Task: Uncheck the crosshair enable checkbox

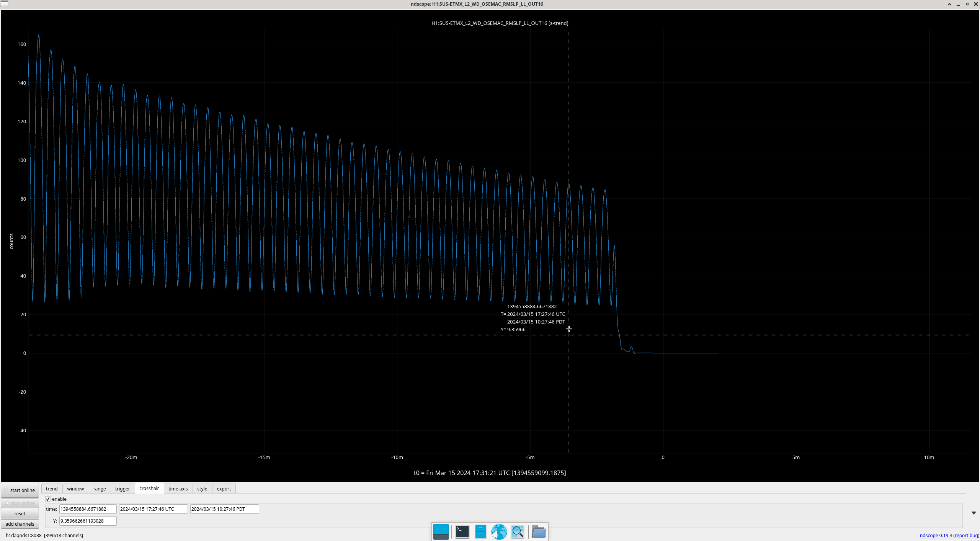Action: point(48,499)
